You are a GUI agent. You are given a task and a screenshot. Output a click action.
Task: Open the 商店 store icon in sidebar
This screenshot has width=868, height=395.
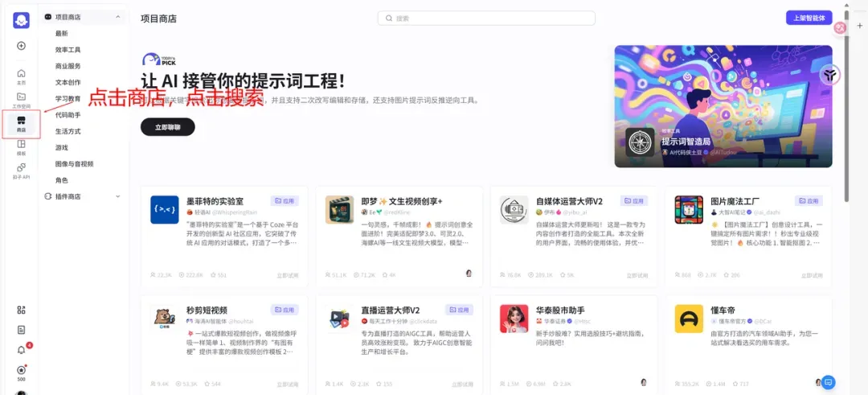21,123
